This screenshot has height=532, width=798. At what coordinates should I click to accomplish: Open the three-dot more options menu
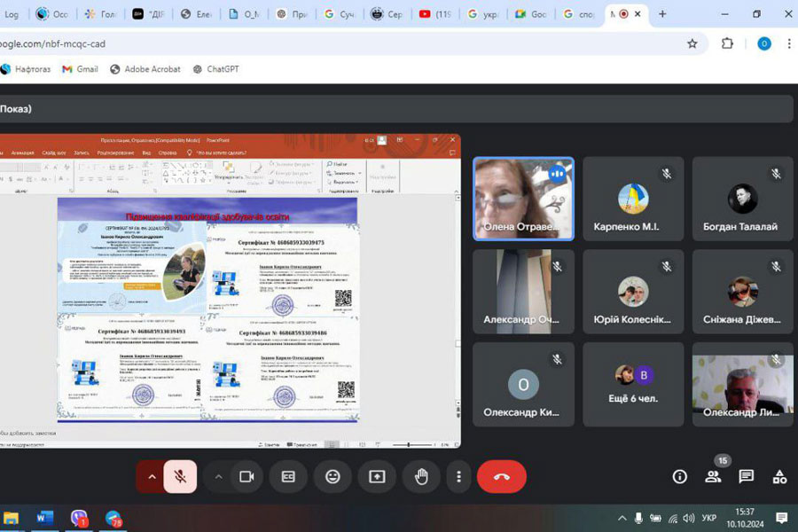pos(458,477)
